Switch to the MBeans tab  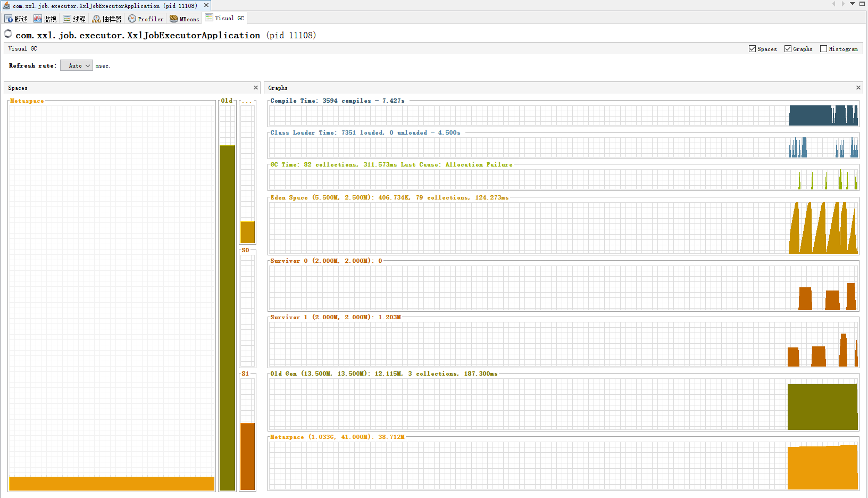tap(189, 19)
